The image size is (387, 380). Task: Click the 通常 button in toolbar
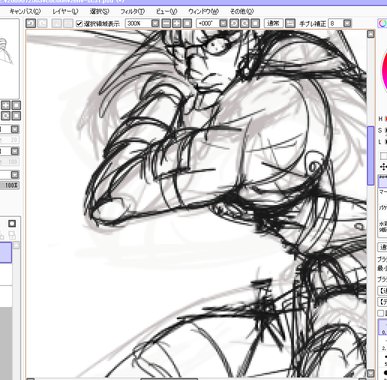274,23
